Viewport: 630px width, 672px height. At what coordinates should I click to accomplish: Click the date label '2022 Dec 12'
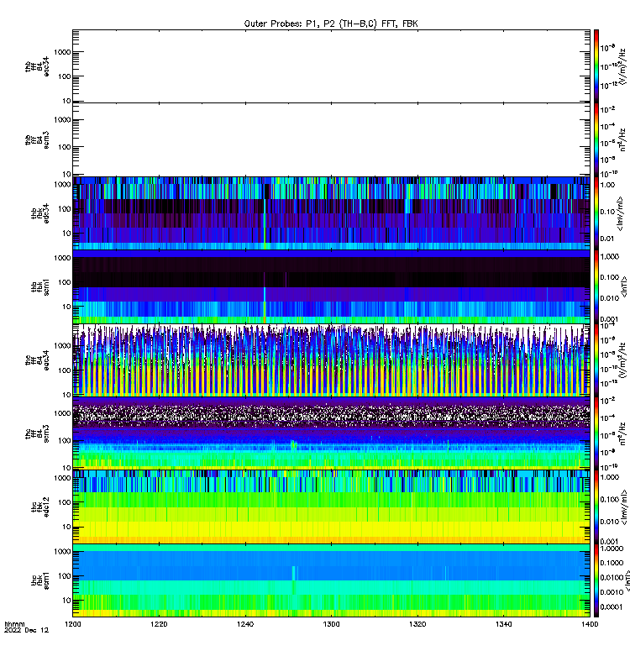tap(27, 630)
